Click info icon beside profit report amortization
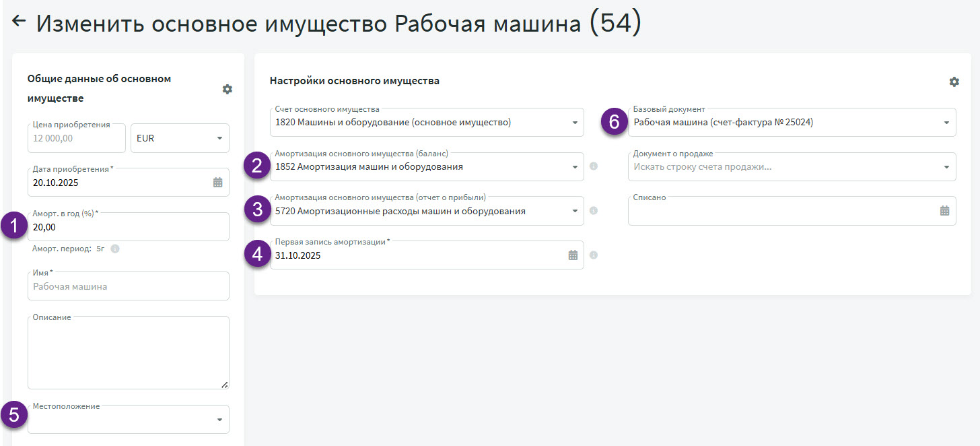980x446 pixels. (x=594, y=211)
